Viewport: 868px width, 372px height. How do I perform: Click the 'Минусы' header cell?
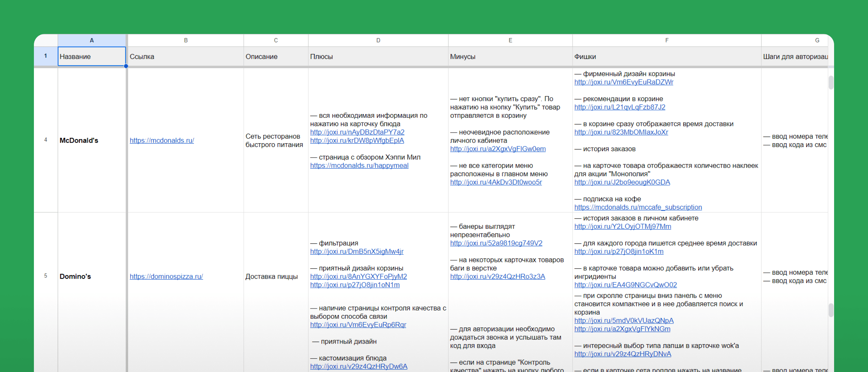(510, 56)
